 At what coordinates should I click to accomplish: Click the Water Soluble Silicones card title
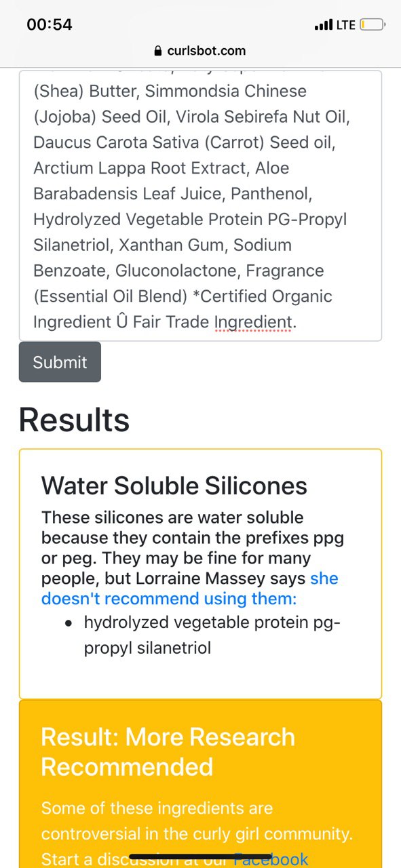174,486
